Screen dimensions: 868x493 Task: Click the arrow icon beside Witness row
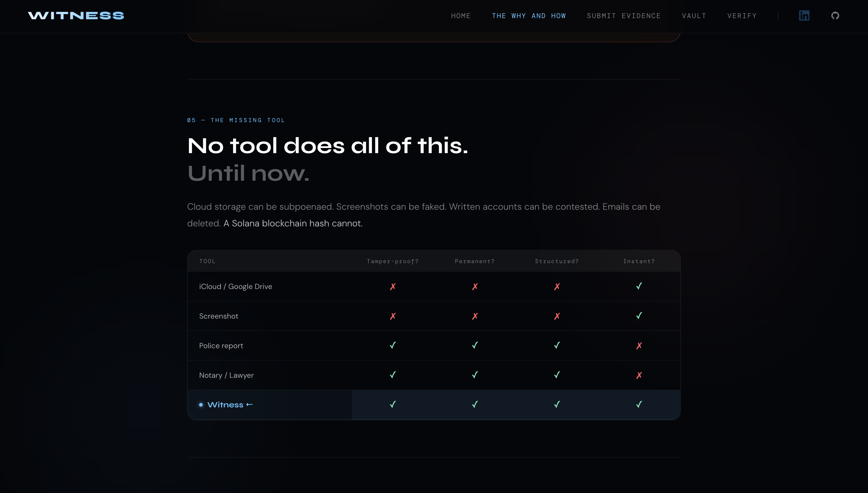[x=249, y=405]
